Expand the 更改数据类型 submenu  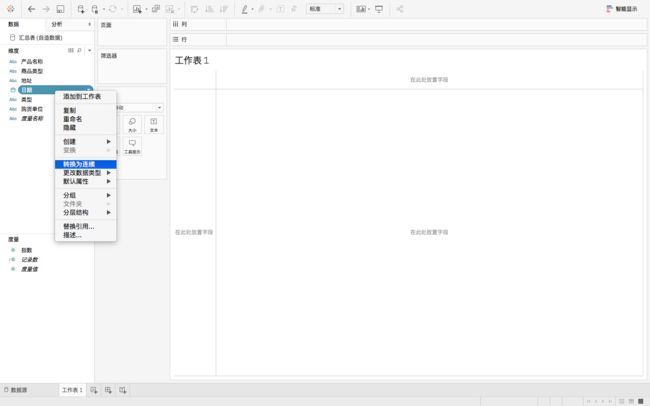coord(86,173)
